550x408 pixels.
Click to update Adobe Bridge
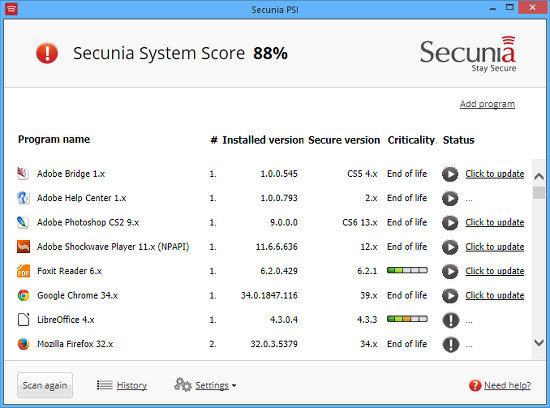click(495, 174)
